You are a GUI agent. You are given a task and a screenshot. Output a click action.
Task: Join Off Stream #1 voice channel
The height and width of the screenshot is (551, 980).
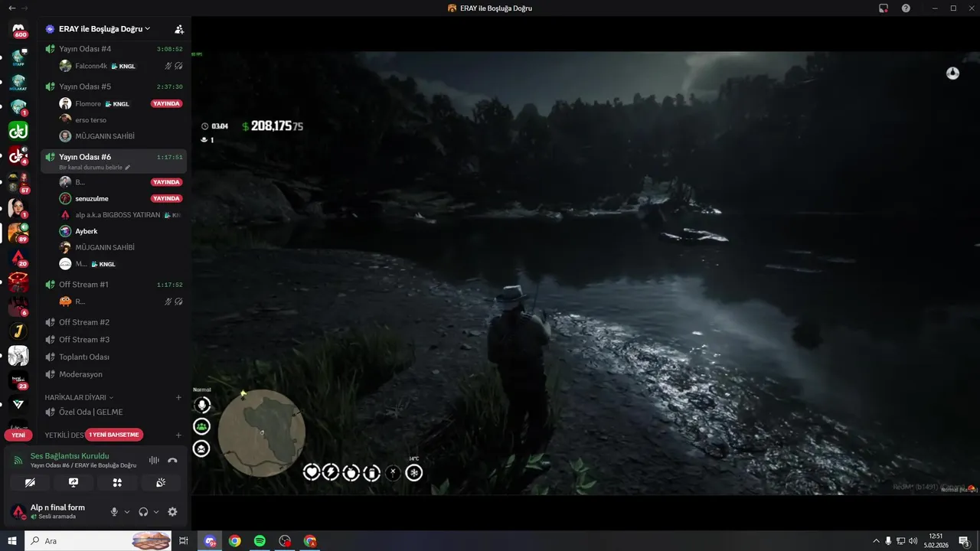coord(113,285)
